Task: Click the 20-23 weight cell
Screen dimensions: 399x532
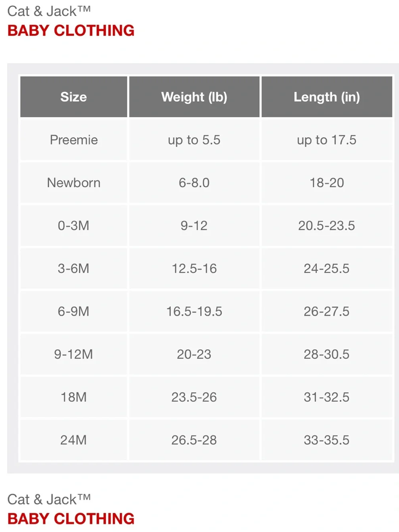Action: tap(194, 354)
